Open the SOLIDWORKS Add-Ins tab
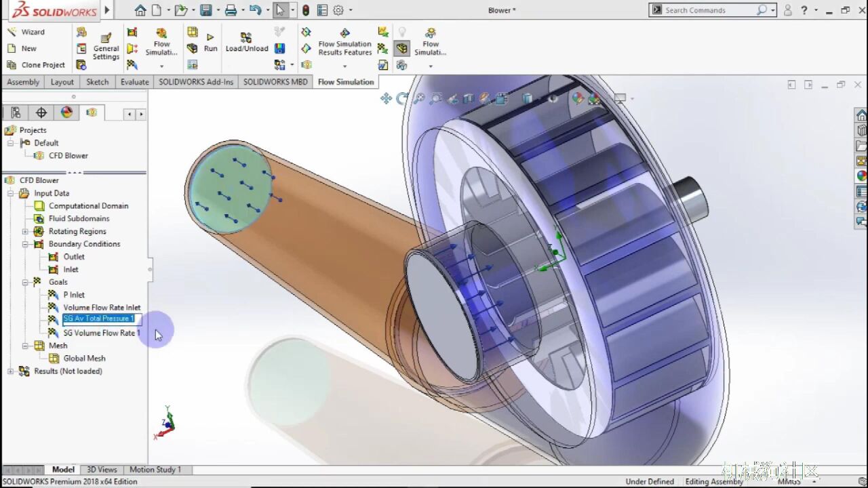The image size is (868, 488). (x=196, y=82)
